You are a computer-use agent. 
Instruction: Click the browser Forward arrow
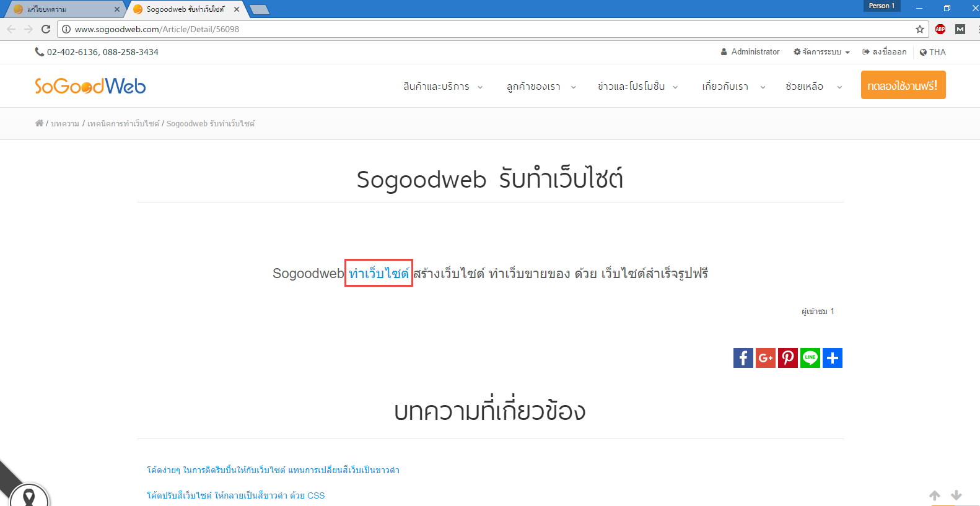pos(28,29)
